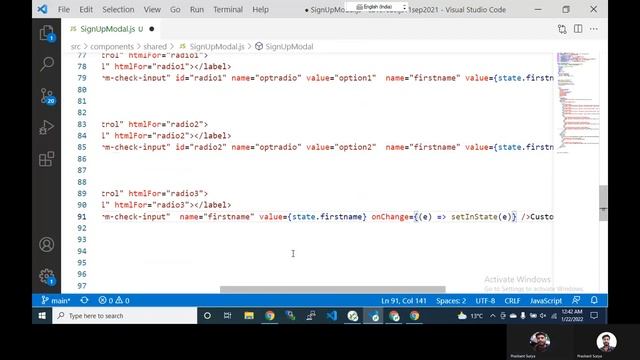The height and width of the screenshot is (360, 640).
Task: Expand the src breadcrumb
Action: (x=76, y=47)
